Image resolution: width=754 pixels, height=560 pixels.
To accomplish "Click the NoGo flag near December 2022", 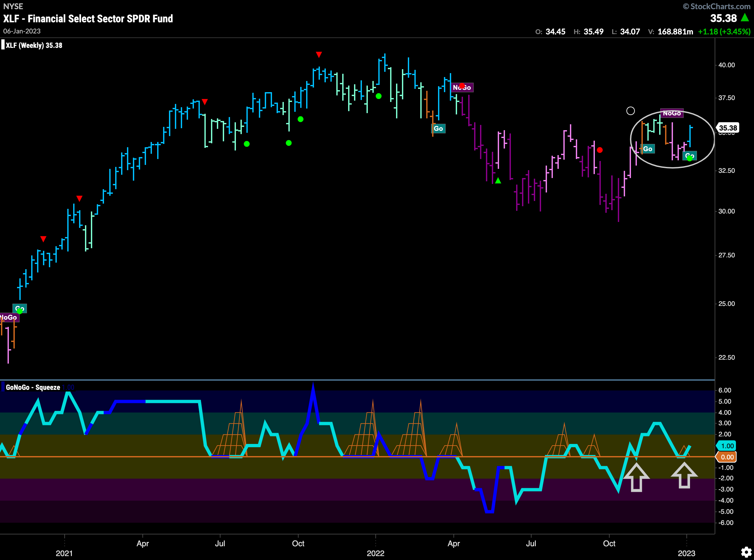I will point(672,113).
